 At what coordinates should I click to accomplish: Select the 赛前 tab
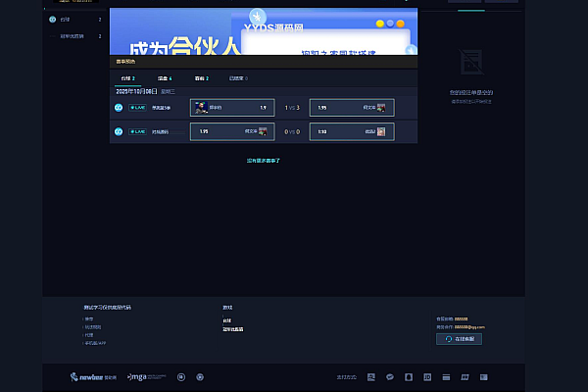pyautogui.click(x=201, y=77)
